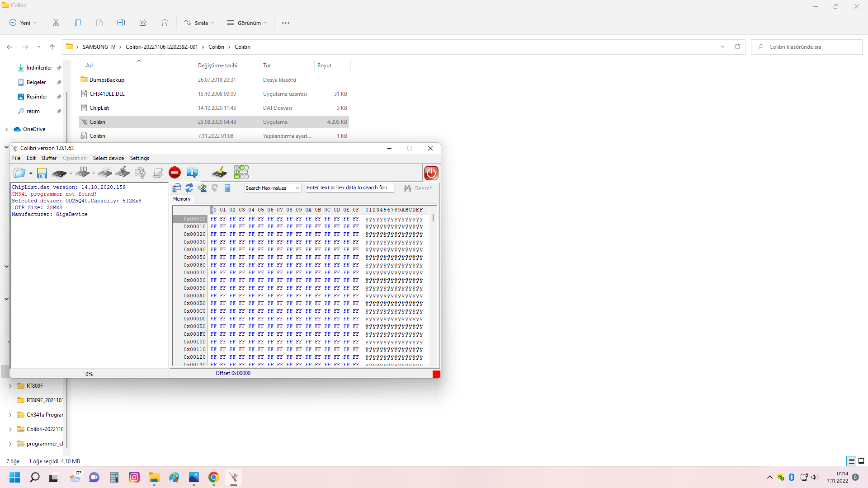Click the erase chip broom icon
The height and width of the screenshot is (488, 868).
(x=219, y=172)
